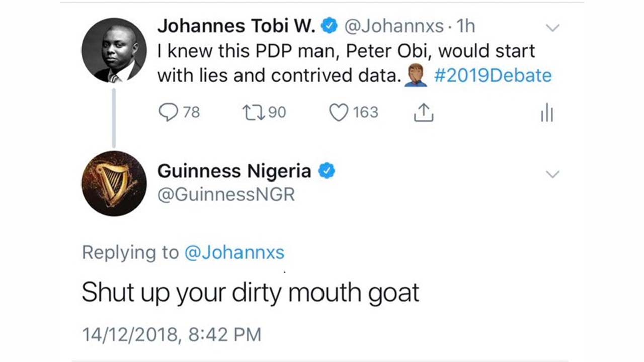
Task: Click the 14/12/2018, 8:42 PM timestamp
Action: 171,334
